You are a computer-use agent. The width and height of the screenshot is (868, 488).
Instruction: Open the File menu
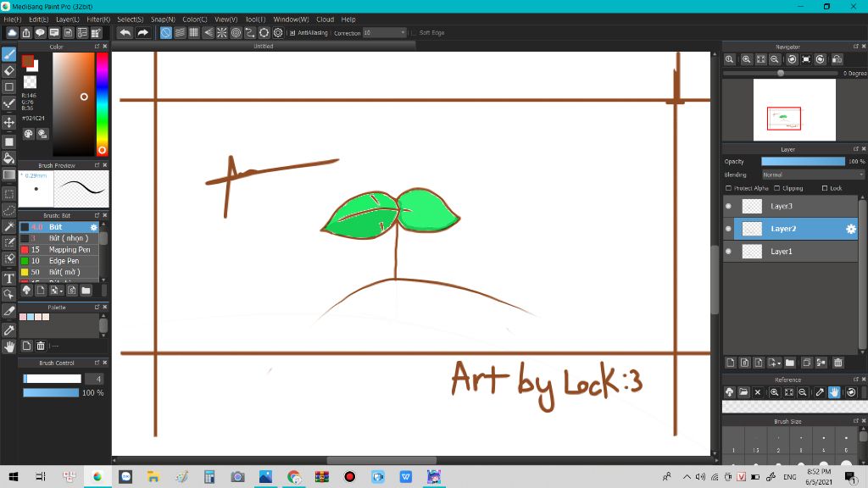(x=12, y=19)
